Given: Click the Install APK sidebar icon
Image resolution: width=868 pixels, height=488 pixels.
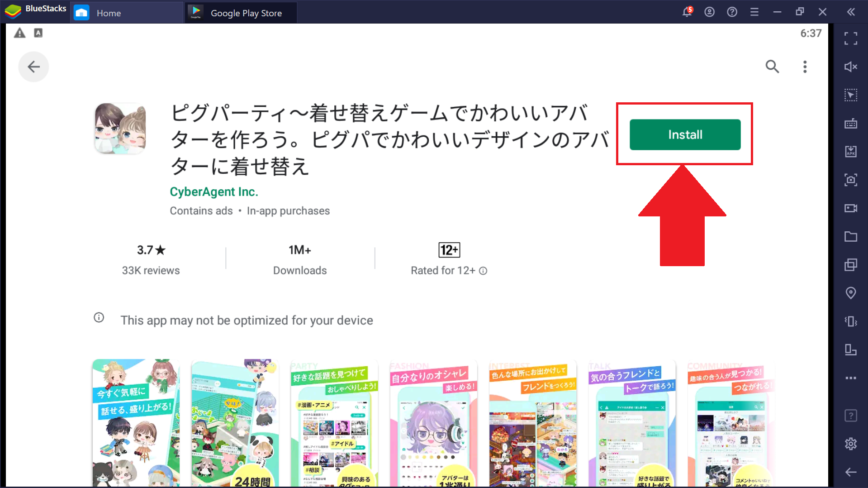Looking at the screenshot, I should point(851,152).
